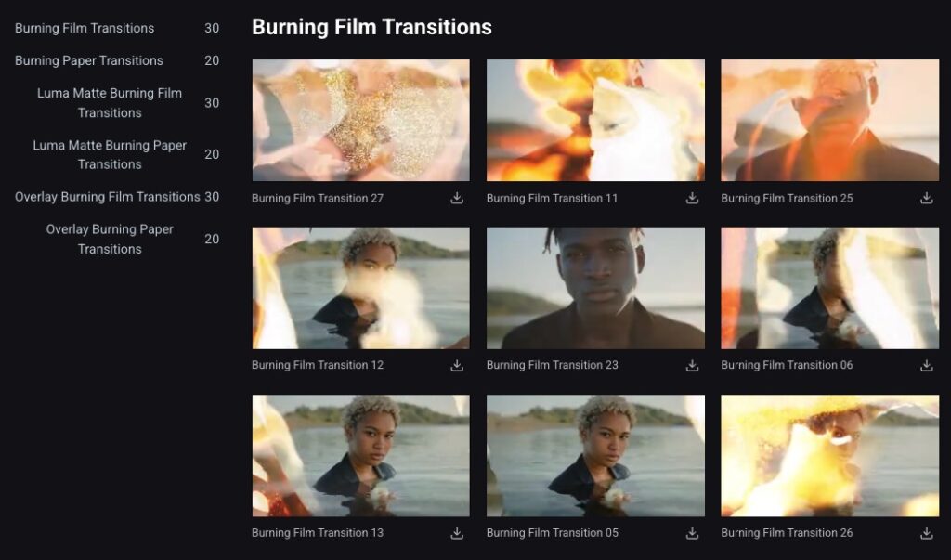Preview Burning Film Transition 27 thumbnail

[361, 120]
